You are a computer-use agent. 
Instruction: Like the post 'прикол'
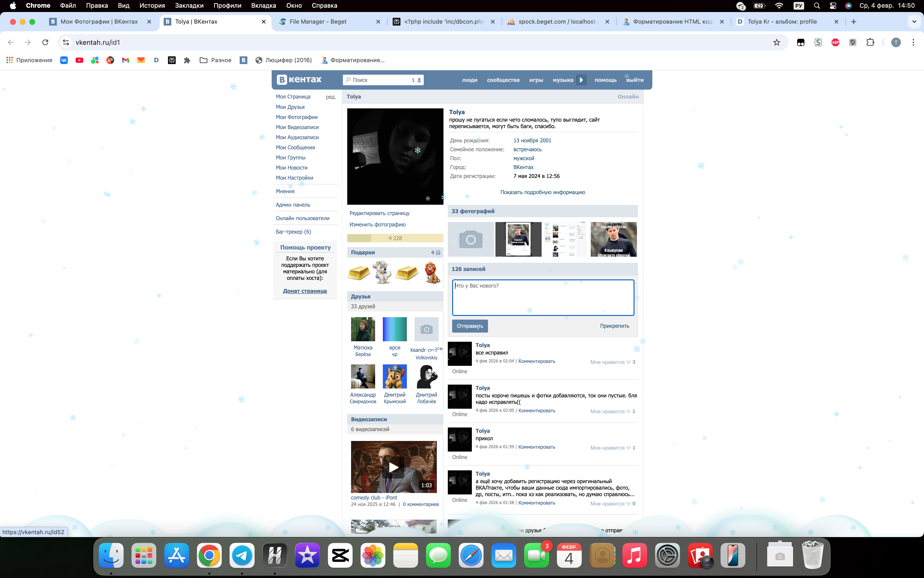pyautogui.click(x=612, y=448)
